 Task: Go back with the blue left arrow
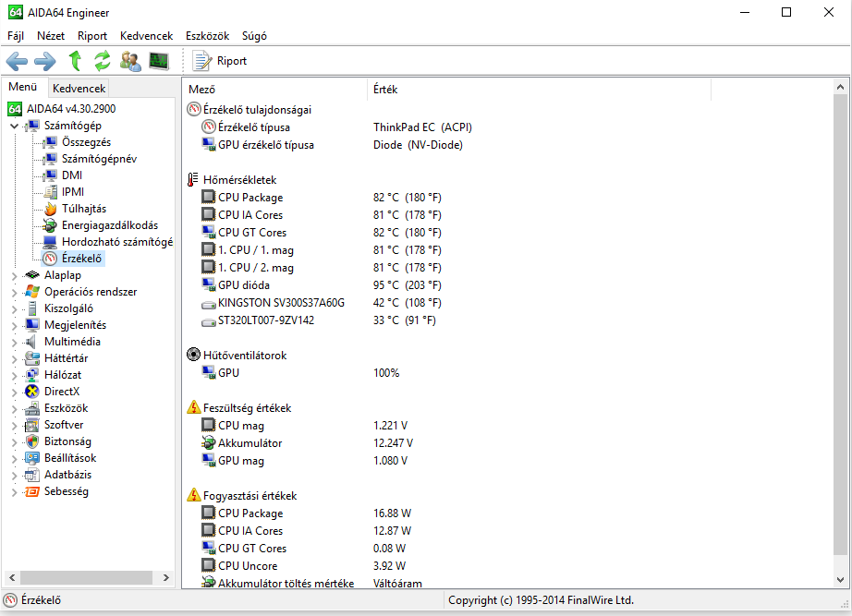pyautogui.click(x=17, y=61)
